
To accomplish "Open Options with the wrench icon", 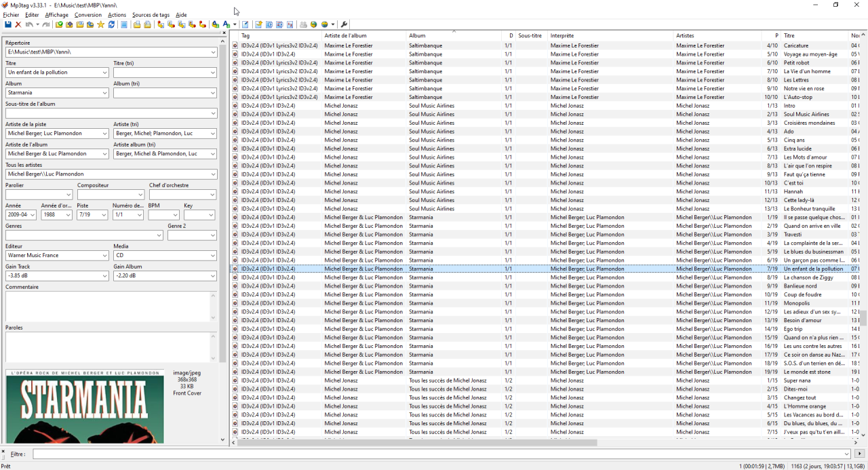I will [344, 25].
